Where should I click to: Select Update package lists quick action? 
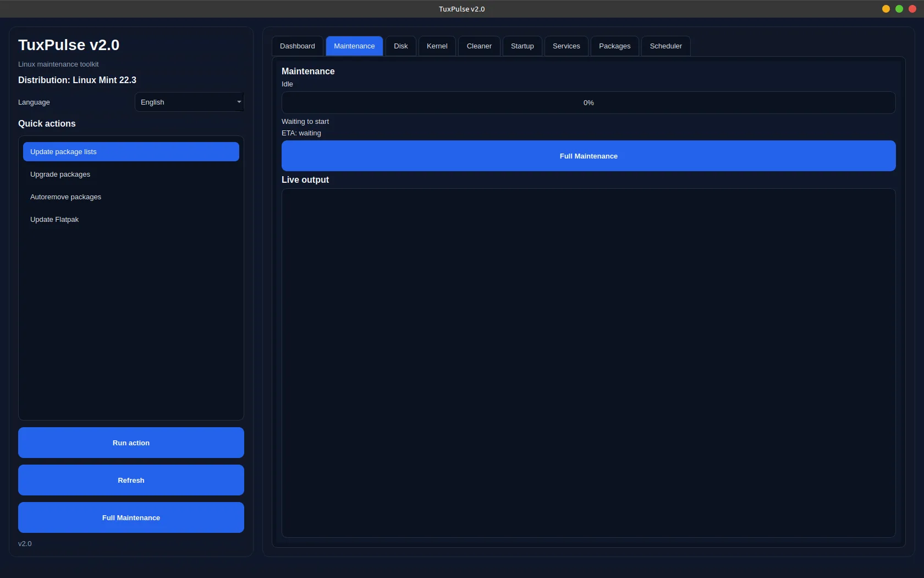(131, 152)
